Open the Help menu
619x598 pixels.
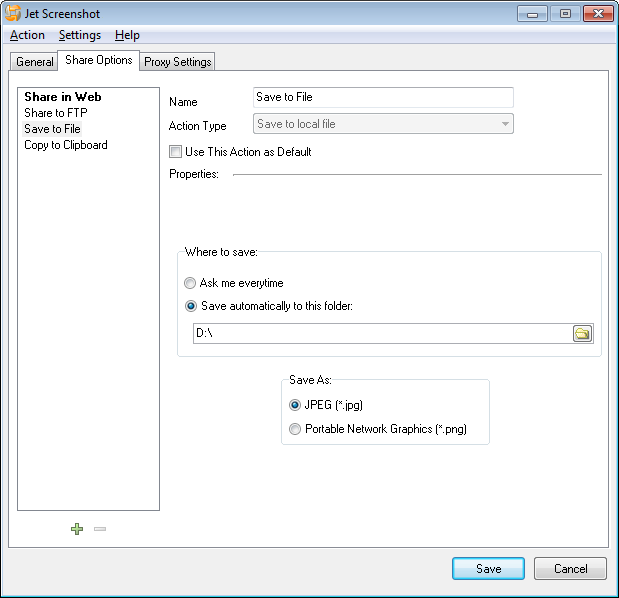coord(127,35)
